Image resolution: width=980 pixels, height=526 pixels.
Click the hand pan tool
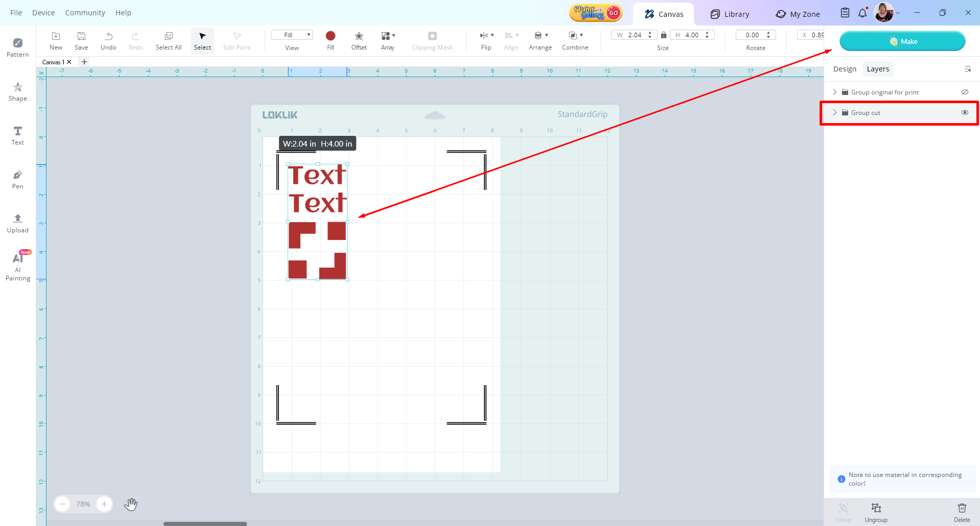click(131, 504)
